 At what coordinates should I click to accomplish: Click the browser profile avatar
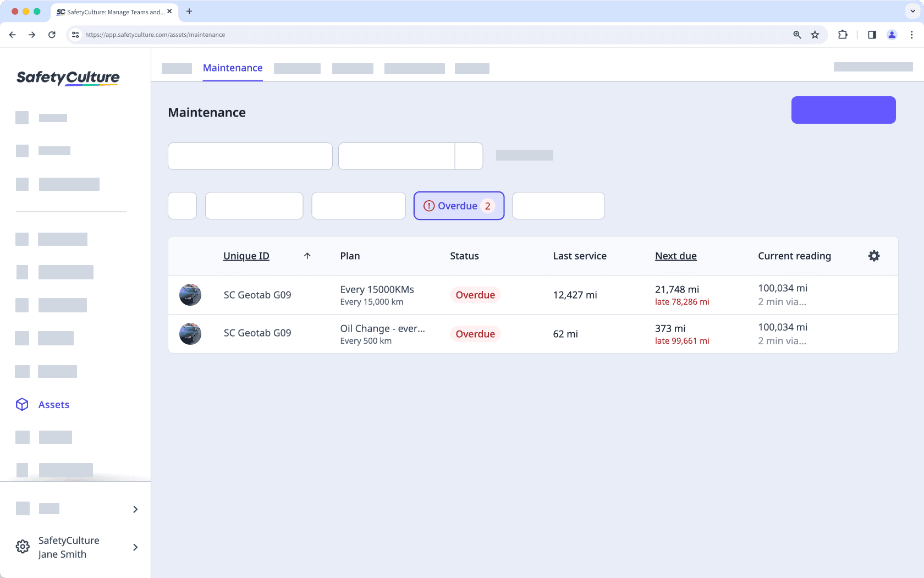[x=892, y=34]
